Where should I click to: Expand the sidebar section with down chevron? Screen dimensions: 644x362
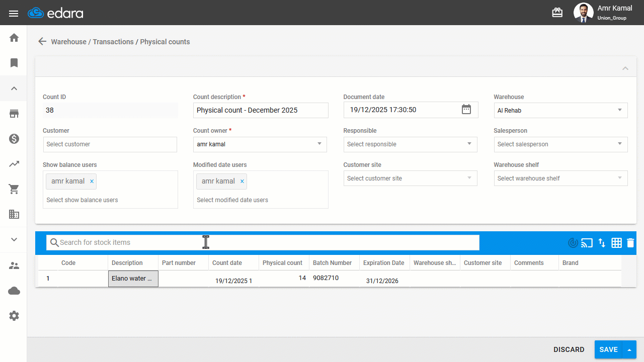point(14,239)
